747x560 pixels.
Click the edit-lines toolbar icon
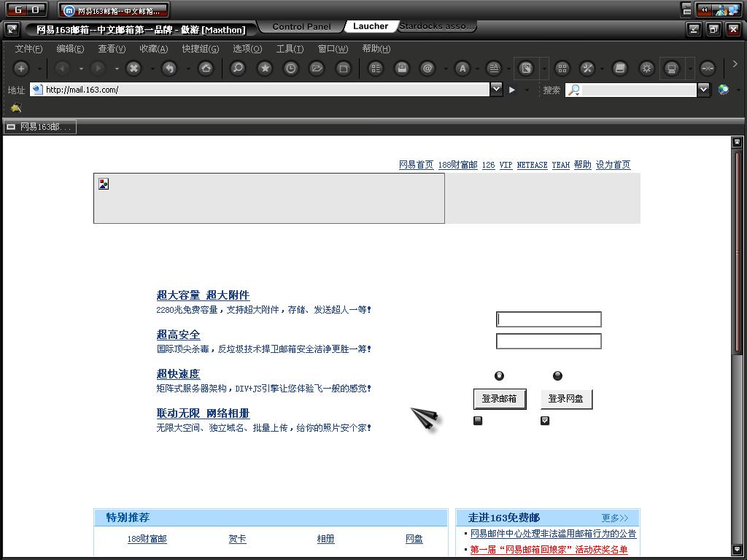pyautogui.click(x=494, y=69)
